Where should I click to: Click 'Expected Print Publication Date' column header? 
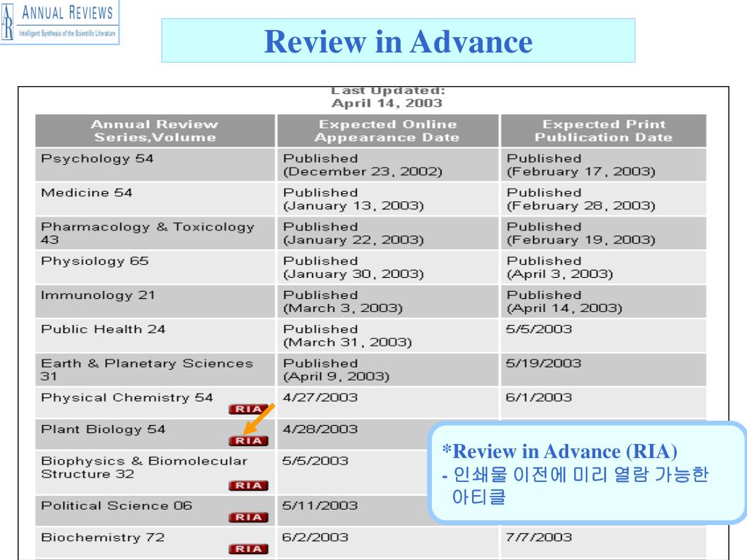603,131
